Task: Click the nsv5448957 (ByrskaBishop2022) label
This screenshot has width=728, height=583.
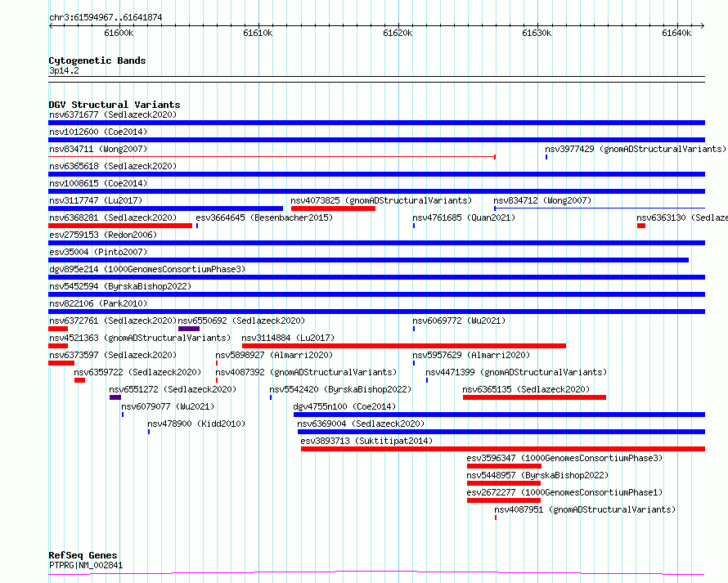Action: [537, 475]
